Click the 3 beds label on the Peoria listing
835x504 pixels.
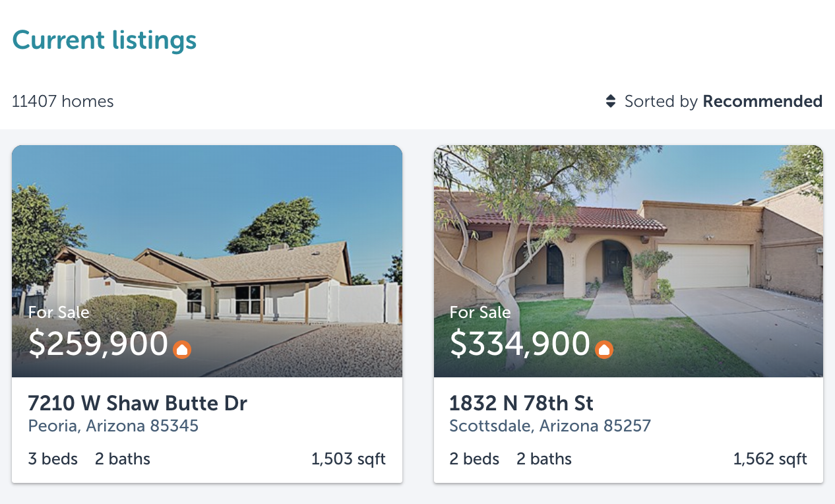tap(53, 458)
